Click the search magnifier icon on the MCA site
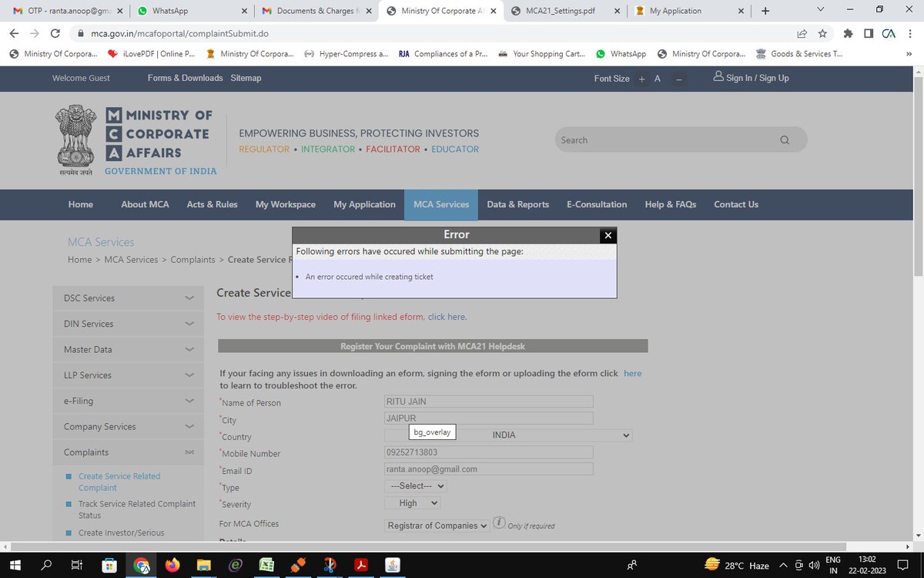Screen dimensions: 924x578 pos(785,139)
